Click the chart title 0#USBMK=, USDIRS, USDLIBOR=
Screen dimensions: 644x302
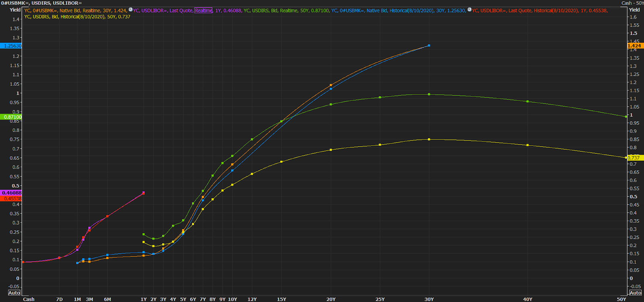pos(41,3)
